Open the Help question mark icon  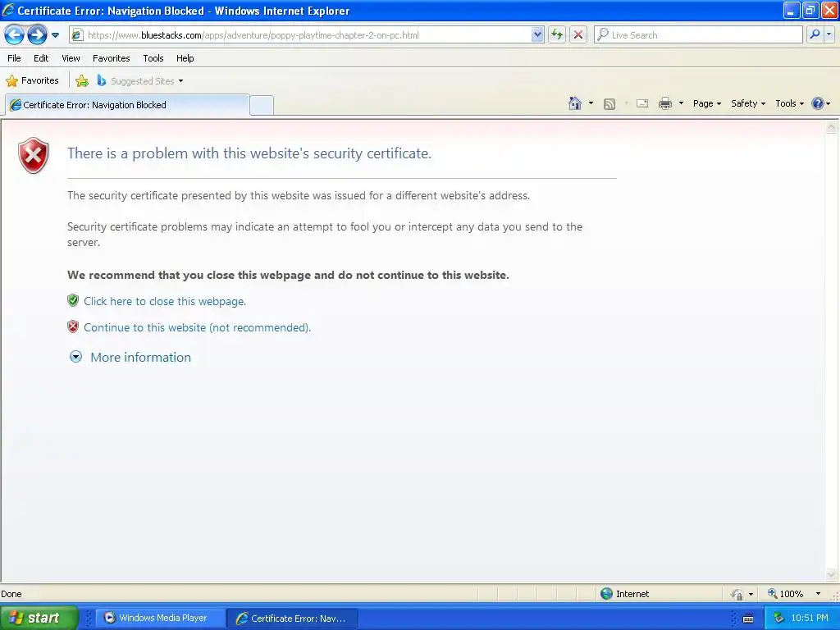coord(818,103)
